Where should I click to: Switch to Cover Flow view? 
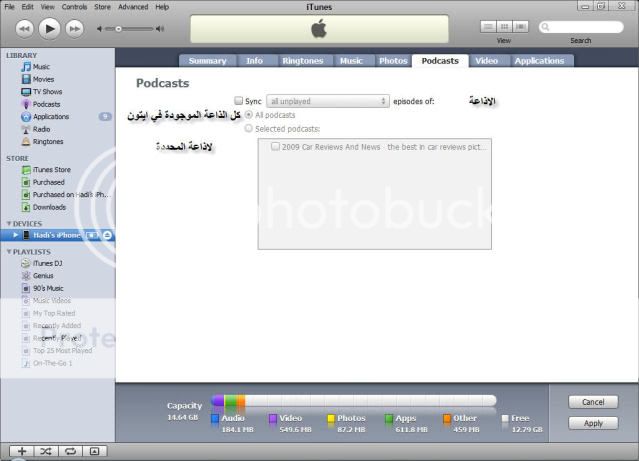tap(520, 27)
